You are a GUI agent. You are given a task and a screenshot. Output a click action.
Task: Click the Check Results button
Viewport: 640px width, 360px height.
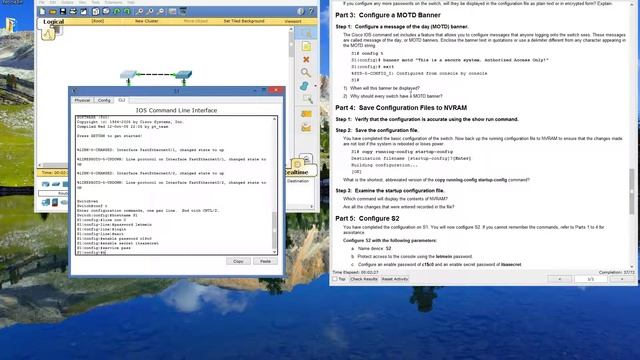pos(363,279)
